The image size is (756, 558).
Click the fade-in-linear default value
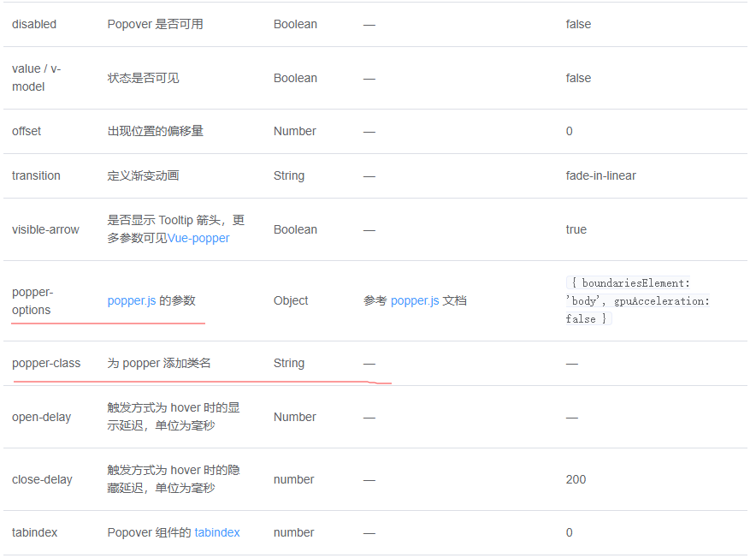click(x=602, y=175)
